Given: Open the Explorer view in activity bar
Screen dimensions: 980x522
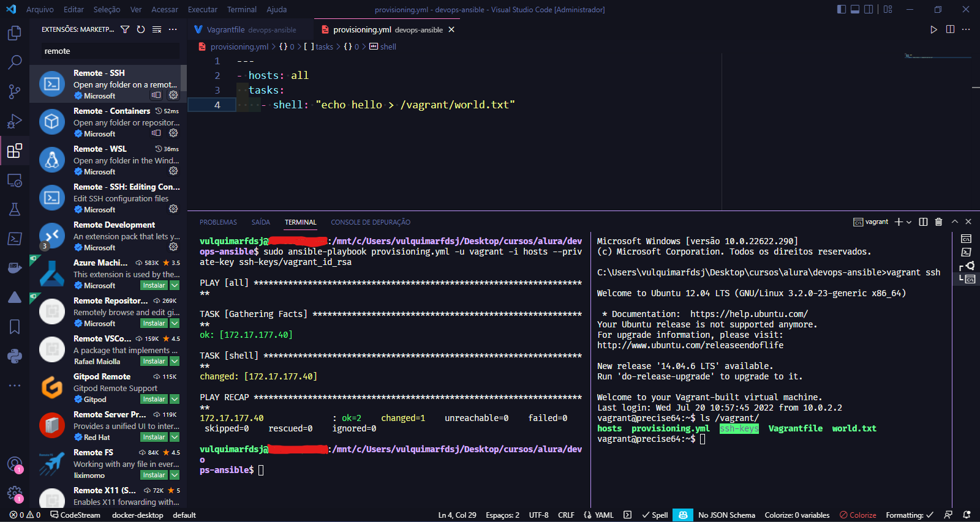Looking at the screenshot, I should pos(15,33).
